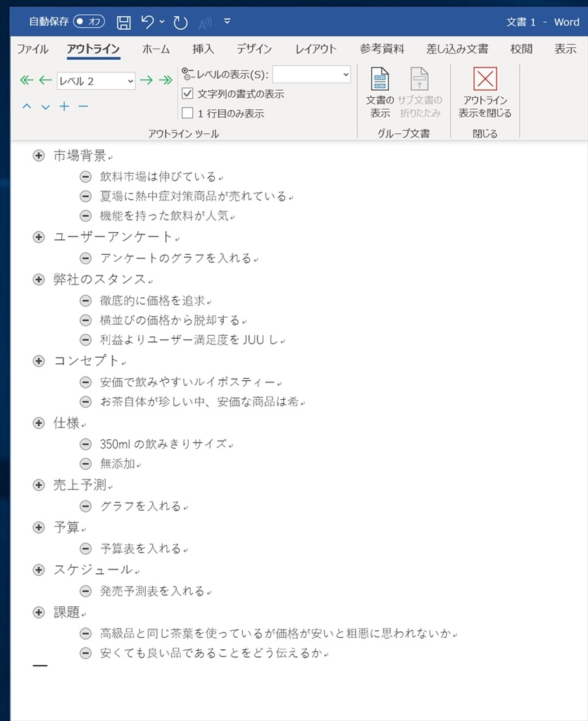Expand the 仕様 heading plus icon
Image resolution: width=588 pixels, height=721 pixels.
click(39, 423)
